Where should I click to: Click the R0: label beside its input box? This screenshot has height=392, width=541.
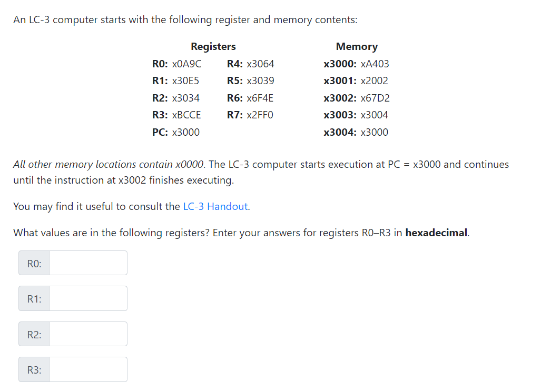pos(33,263)
